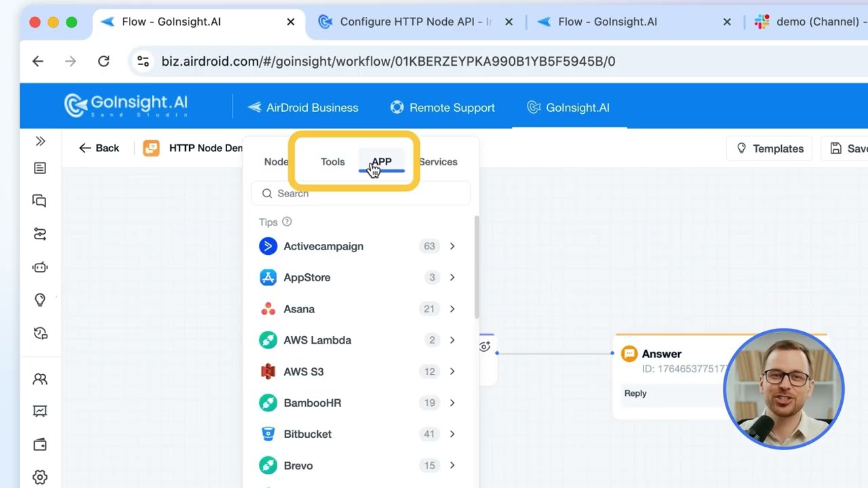Image resolution: width=868 pixels, height=488 pixels.
Task: Click the Activecampaign count badge 63
Action: 429,246
